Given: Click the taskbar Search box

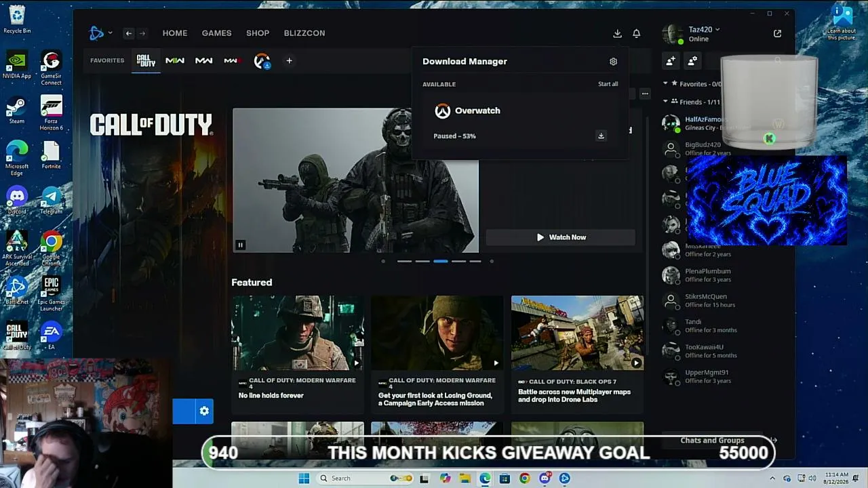Looking at the screenshot, I should (366, 479).
